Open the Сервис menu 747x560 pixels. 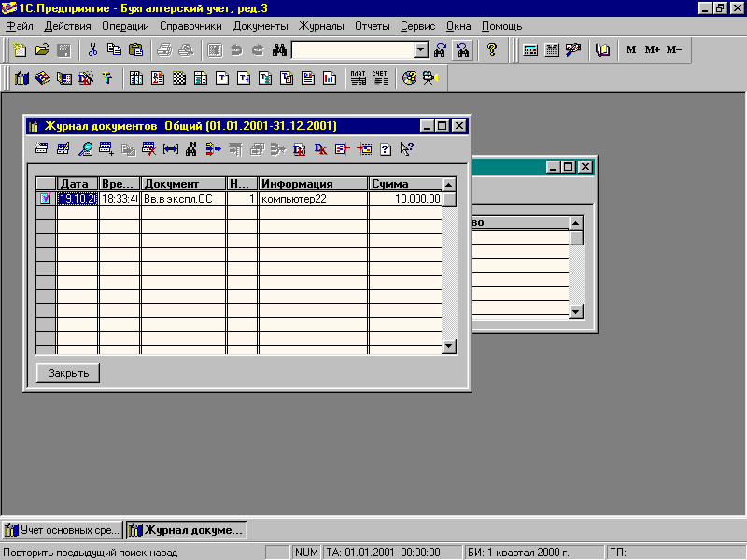[x=417, y=26]
